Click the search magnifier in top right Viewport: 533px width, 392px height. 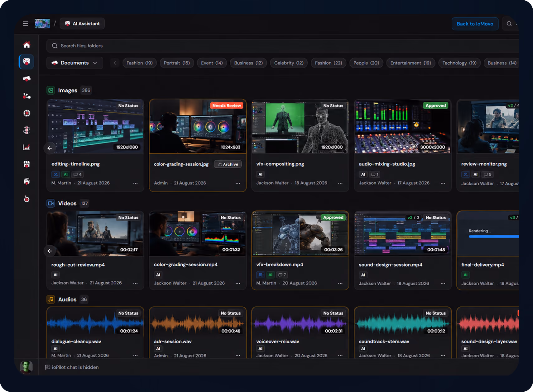click(509, 24)
